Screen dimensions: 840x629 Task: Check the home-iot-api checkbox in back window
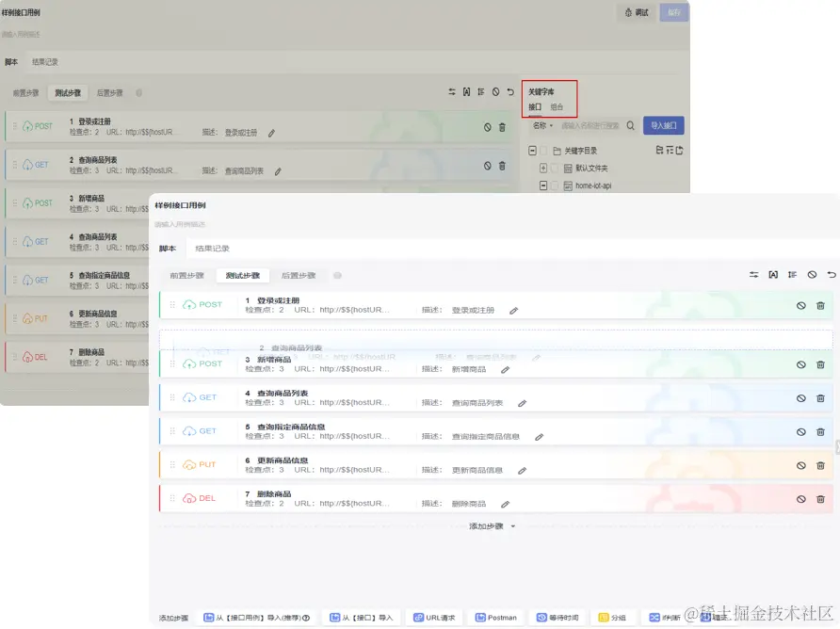coord(555,185)
